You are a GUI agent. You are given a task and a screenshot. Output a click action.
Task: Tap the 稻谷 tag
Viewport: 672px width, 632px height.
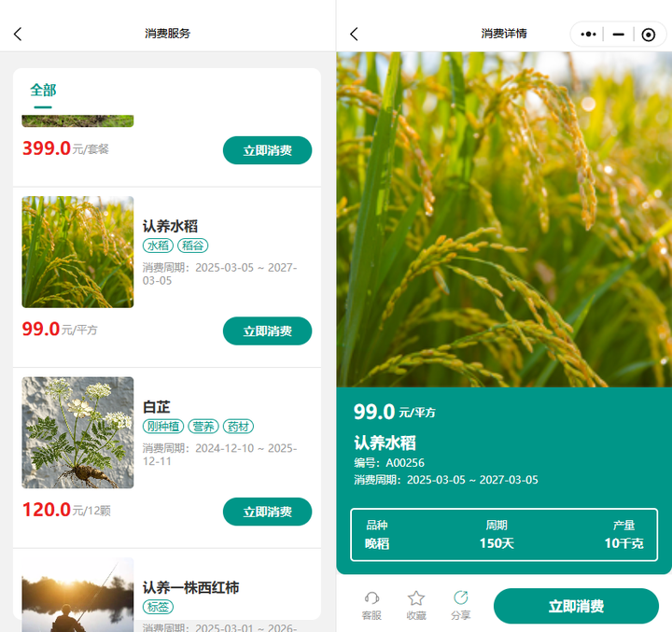pyautogui.click(x=193, y=246)
